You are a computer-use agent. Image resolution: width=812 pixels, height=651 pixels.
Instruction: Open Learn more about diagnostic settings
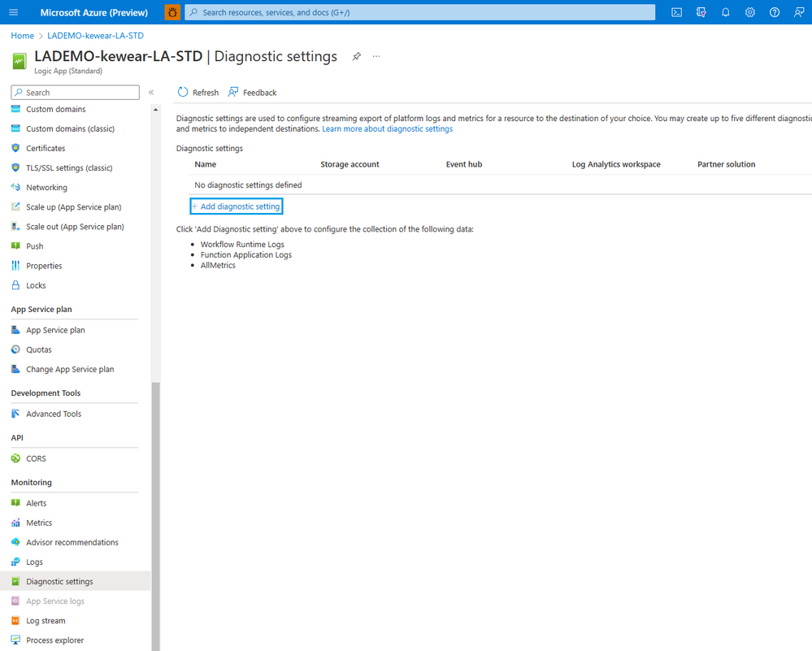tap(388, 129)
